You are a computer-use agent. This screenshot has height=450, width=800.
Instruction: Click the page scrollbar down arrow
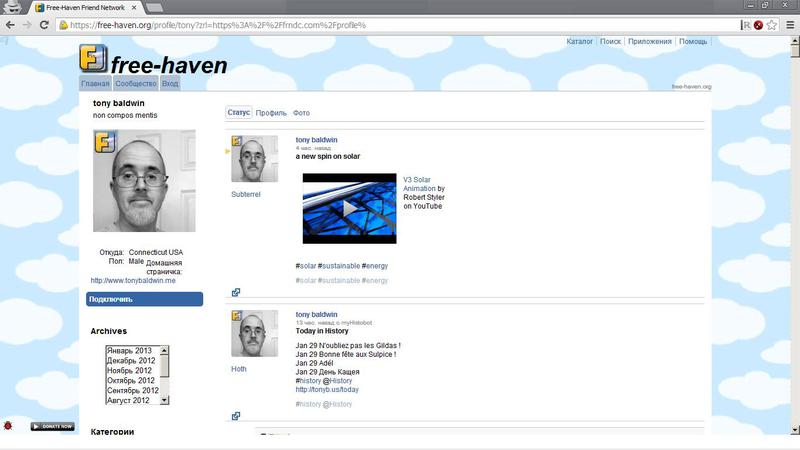794,430
